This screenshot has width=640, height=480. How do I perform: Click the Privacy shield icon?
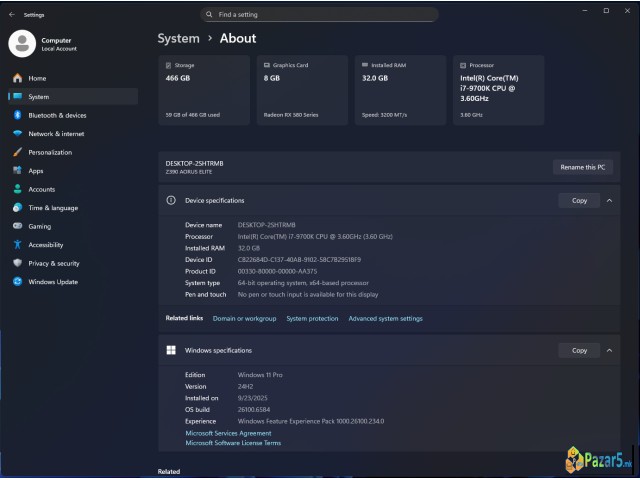(x=18, y=263)
